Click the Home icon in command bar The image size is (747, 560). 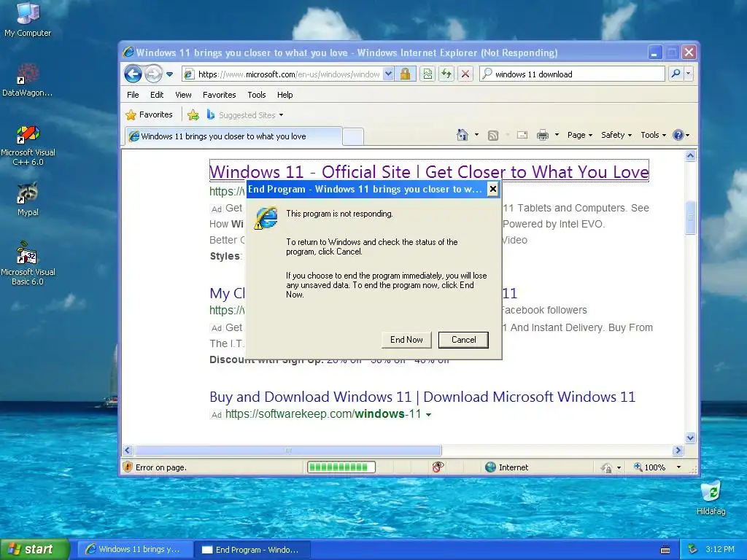462,135
